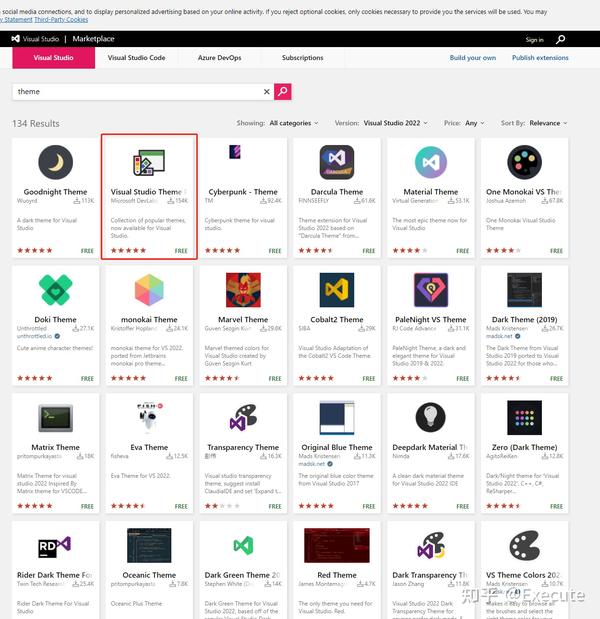Open Darcula Theme icon
This screenshot has width=600, height=619.
point(337,162)
